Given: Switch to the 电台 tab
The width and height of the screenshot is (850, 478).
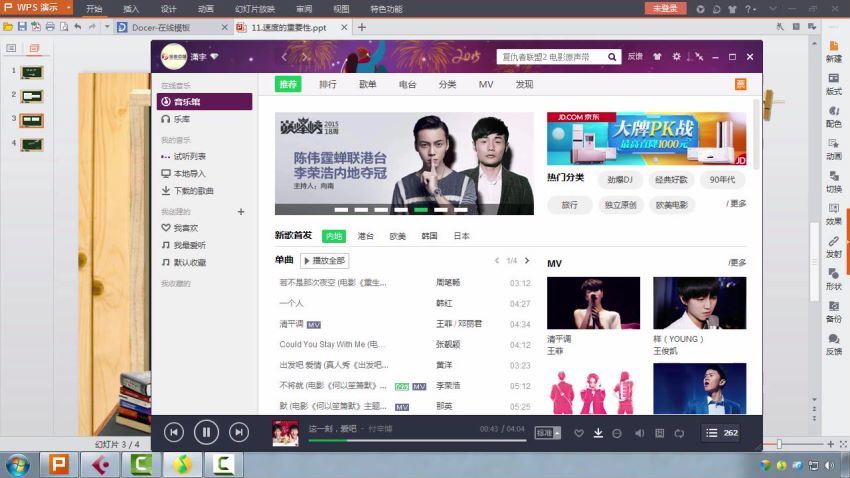Looking at the screenshot, I should click(407, 84).
